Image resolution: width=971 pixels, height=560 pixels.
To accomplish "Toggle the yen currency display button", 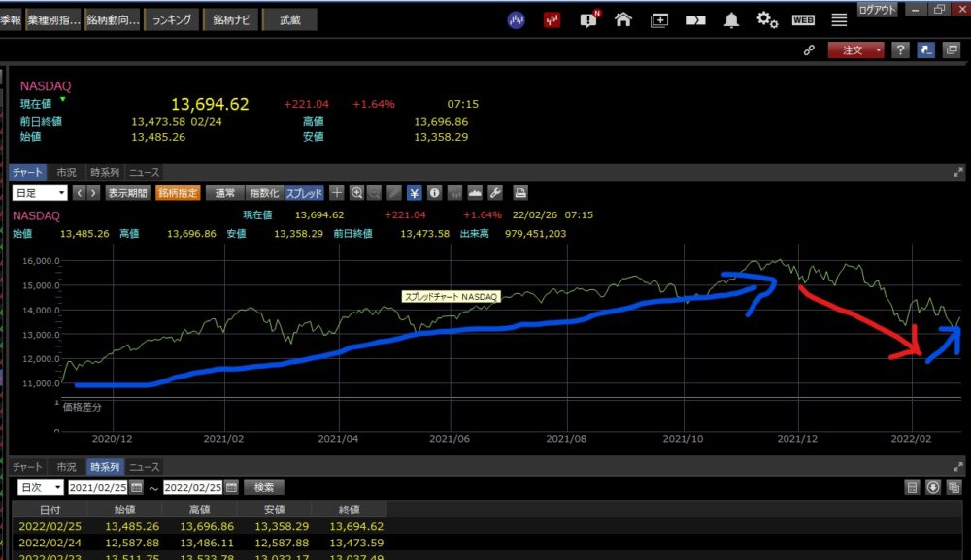I will pos(415,193).
